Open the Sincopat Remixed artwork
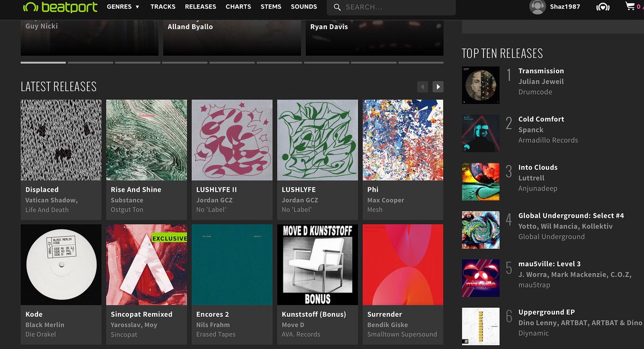 click(147, 265)
